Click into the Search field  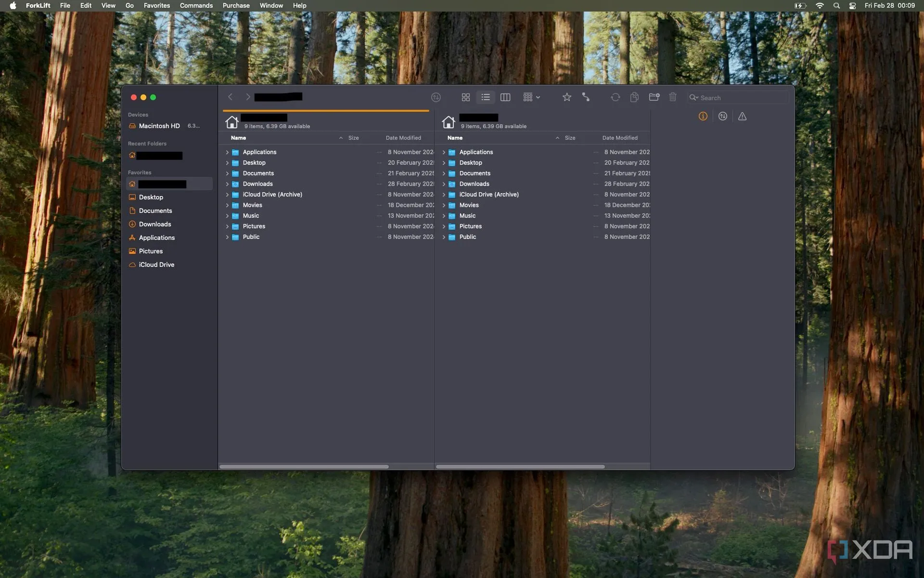[737, 98]
